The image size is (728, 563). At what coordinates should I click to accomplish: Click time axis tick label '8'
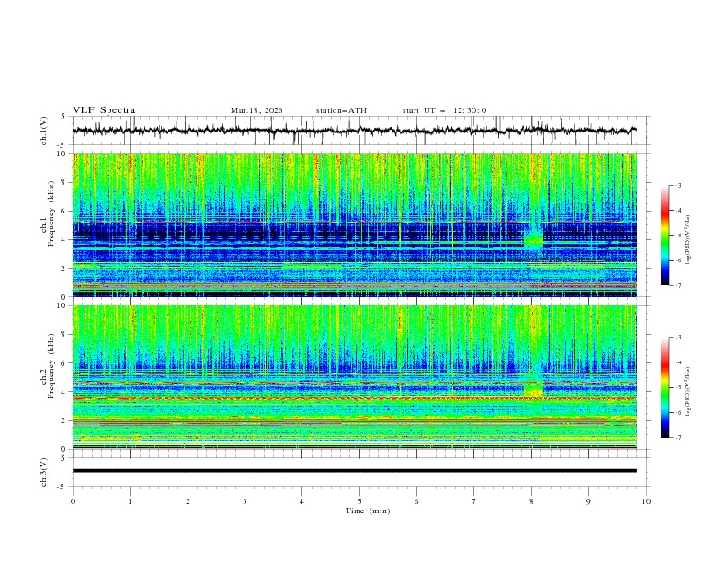click(531, 501)
